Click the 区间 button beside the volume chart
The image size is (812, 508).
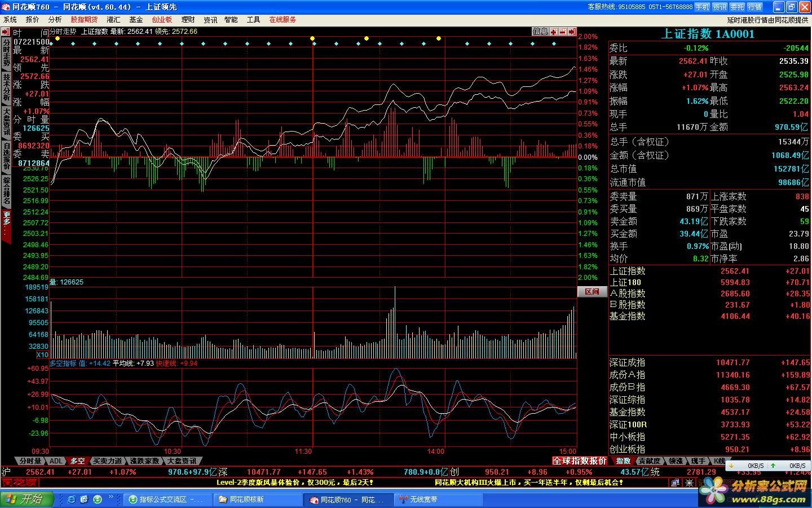point(592,292)
